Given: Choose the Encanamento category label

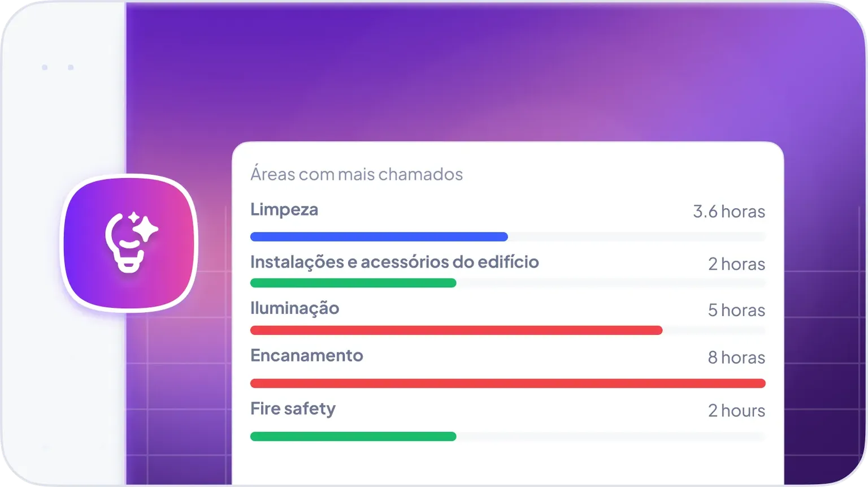Looking at the screenshot, I should point(306,356).
